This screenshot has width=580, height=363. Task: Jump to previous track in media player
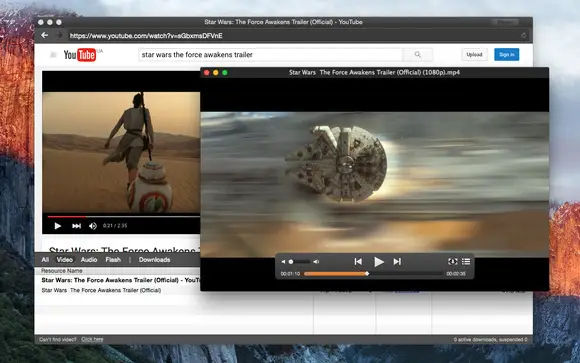coord(358,262)
